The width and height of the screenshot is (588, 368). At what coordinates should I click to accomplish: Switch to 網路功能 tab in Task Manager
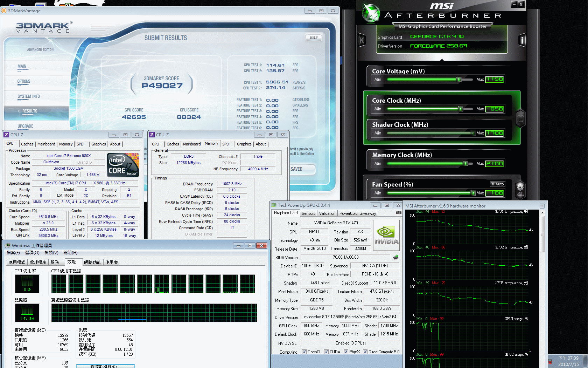tap(92, 262)
